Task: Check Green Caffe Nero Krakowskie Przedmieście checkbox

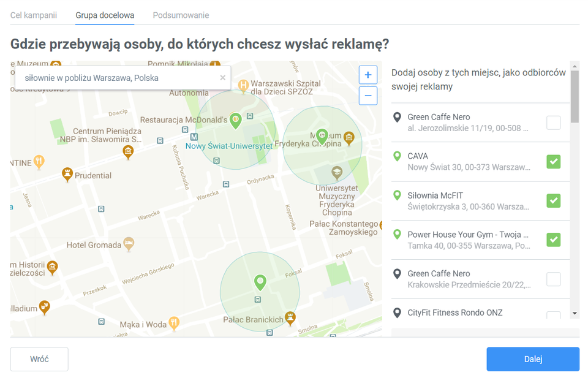Action: coord(554,279)
